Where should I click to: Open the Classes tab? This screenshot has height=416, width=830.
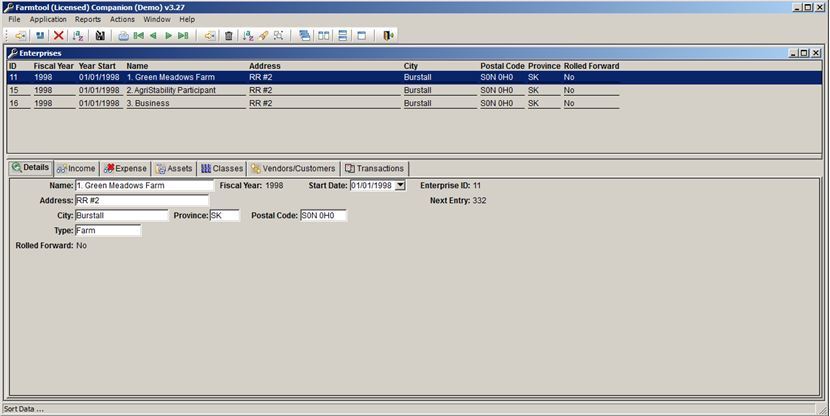[222, 168]
